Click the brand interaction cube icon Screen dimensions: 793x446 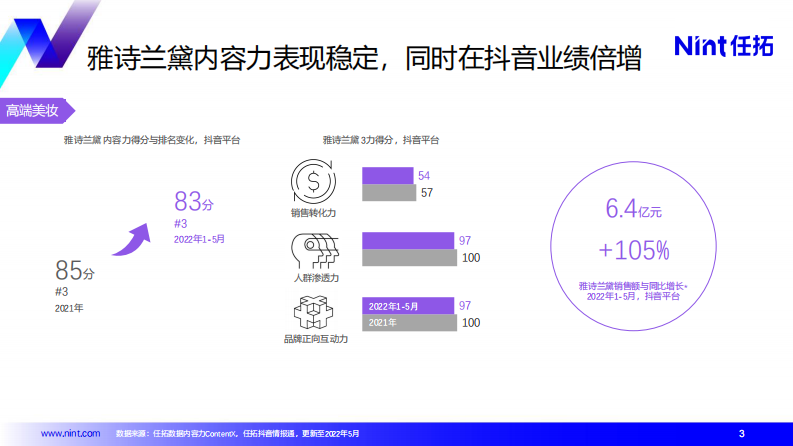[x=314, y=312]
